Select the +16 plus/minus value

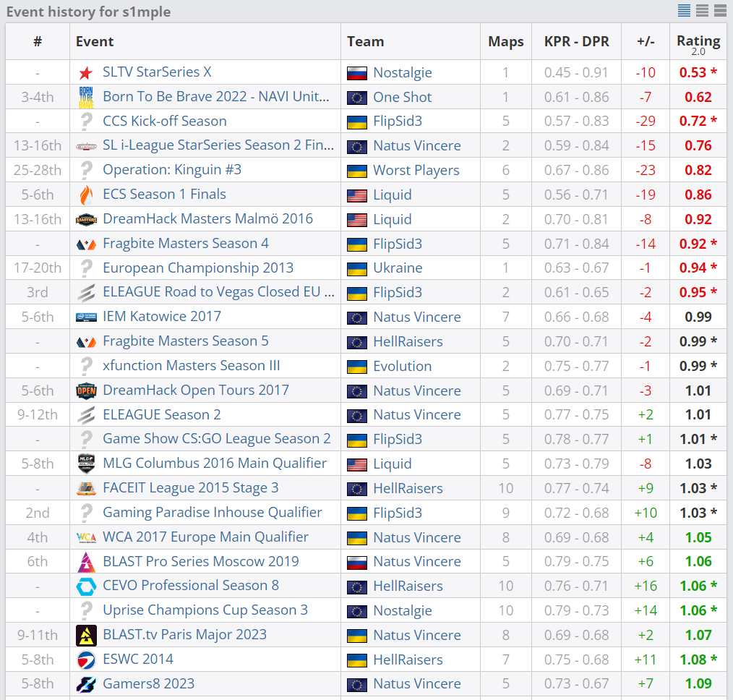[x=646, y=586]
